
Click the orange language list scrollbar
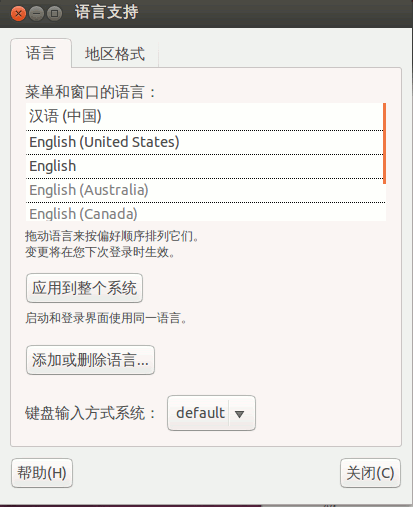tap(385, 143)
